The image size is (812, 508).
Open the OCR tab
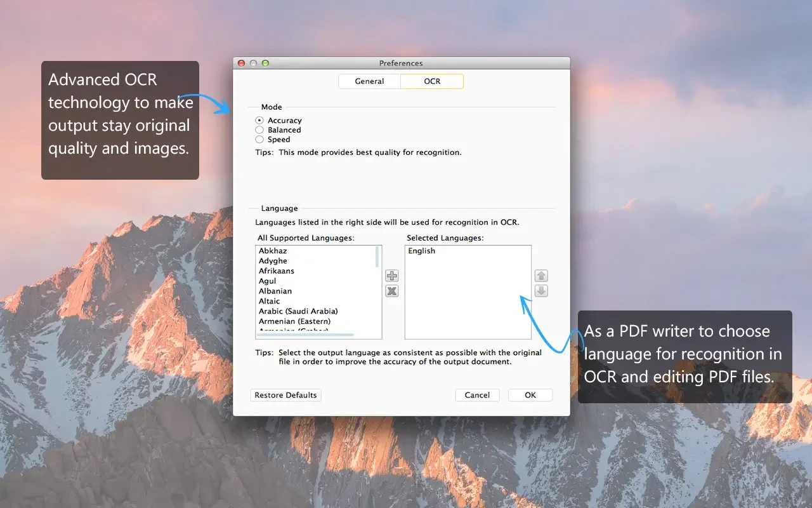(x=432, y=81)
